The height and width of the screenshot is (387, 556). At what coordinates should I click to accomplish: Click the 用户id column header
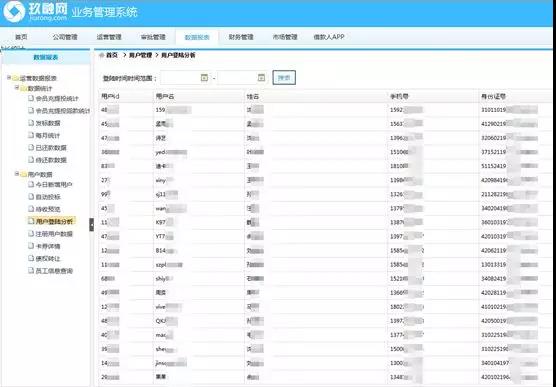pyautogui.click(x=110, y=96)
